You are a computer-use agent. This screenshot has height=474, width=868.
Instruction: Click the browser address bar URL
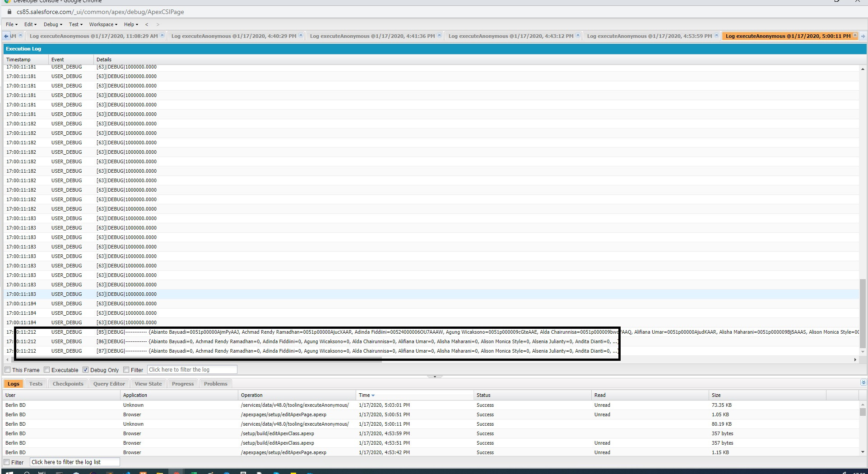pos(100,12)
